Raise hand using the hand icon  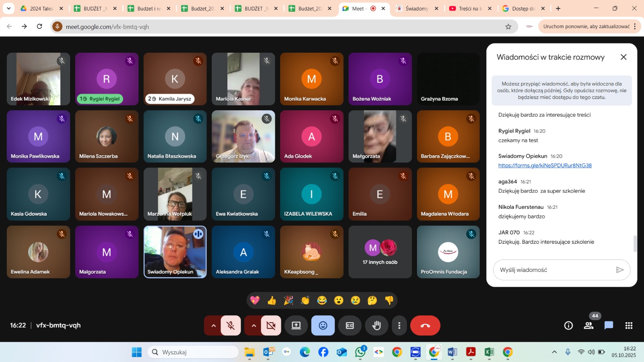click(x=376, y=325)
